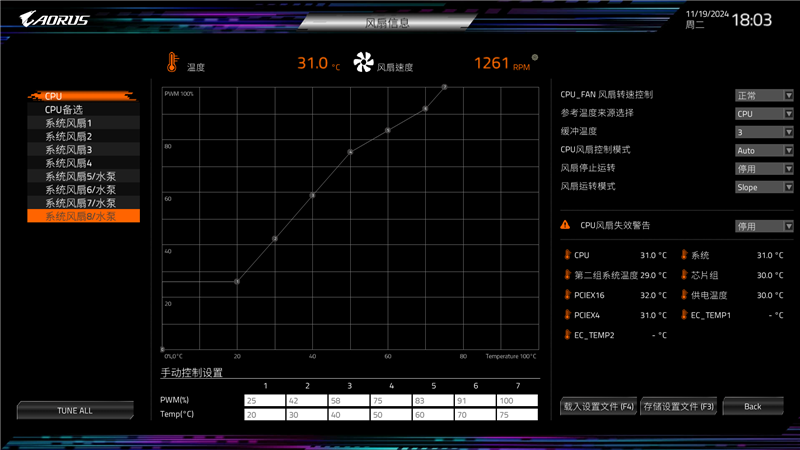Click the thermometer icon beside 供电温度
Screen dimensions: 800x450
point(684,294)
